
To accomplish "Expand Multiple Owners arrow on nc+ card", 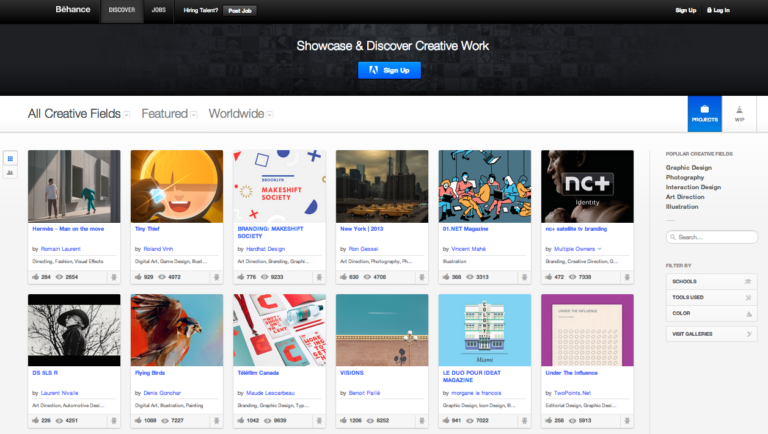I will tap(600, 249).
